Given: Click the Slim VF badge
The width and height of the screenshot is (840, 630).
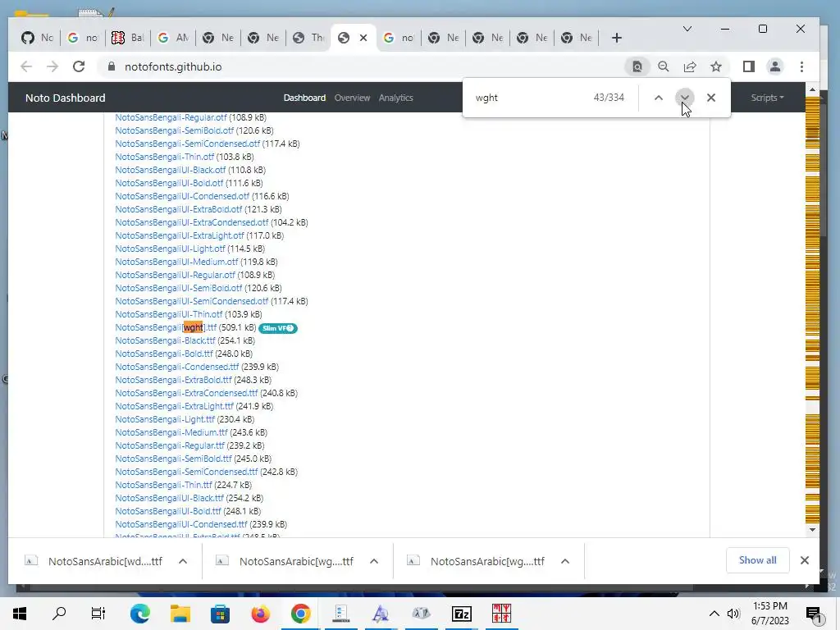Looking at the screenshot, I should (x=278, y=328).
